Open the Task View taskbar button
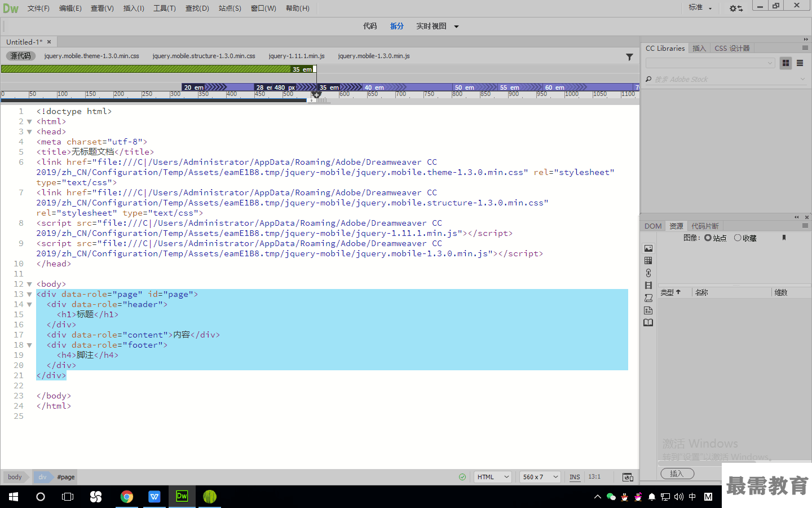This screenshot has height=508, width=812. [68, 497]
